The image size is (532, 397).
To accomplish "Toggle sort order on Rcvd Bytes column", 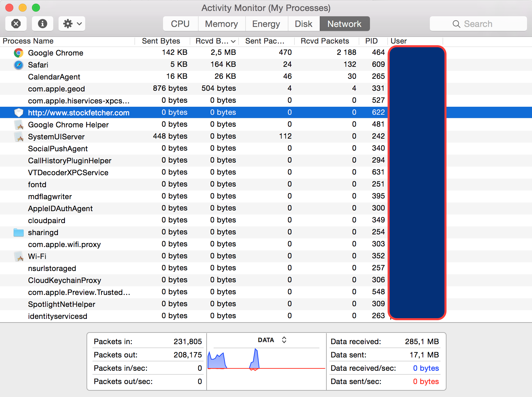I will [215, 41].
